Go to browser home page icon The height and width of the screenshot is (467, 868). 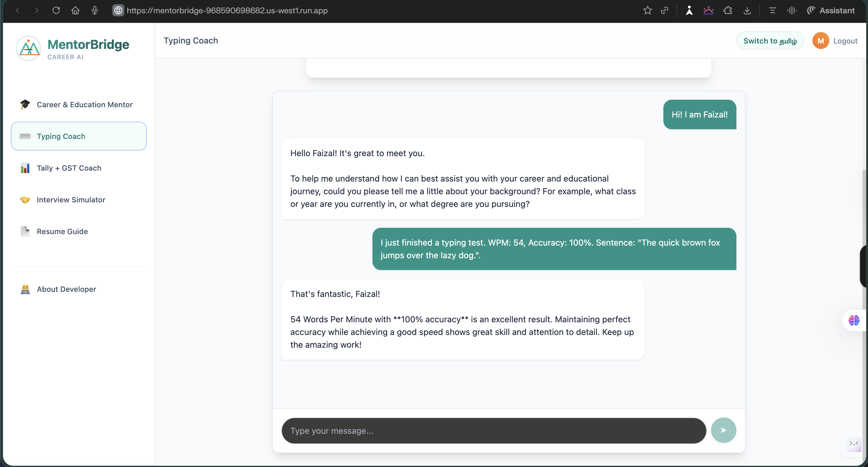[75, 11]
